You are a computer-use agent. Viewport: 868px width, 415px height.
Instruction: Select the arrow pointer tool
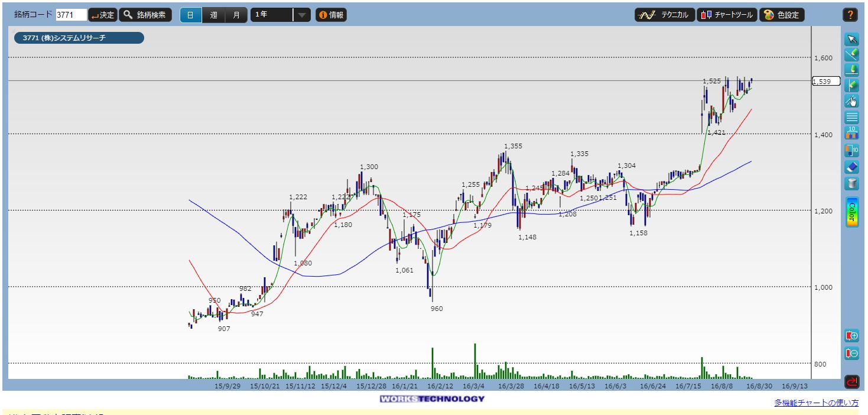[x=851, y=39]
